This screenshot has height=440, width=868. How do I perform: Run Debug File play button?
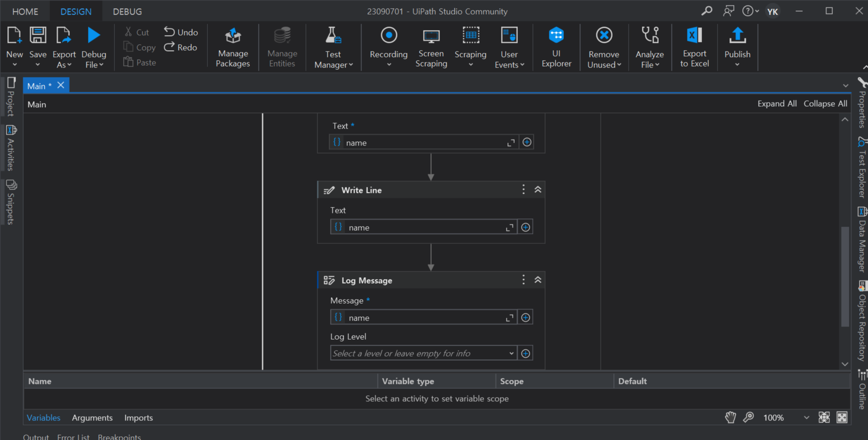[93, 35]
